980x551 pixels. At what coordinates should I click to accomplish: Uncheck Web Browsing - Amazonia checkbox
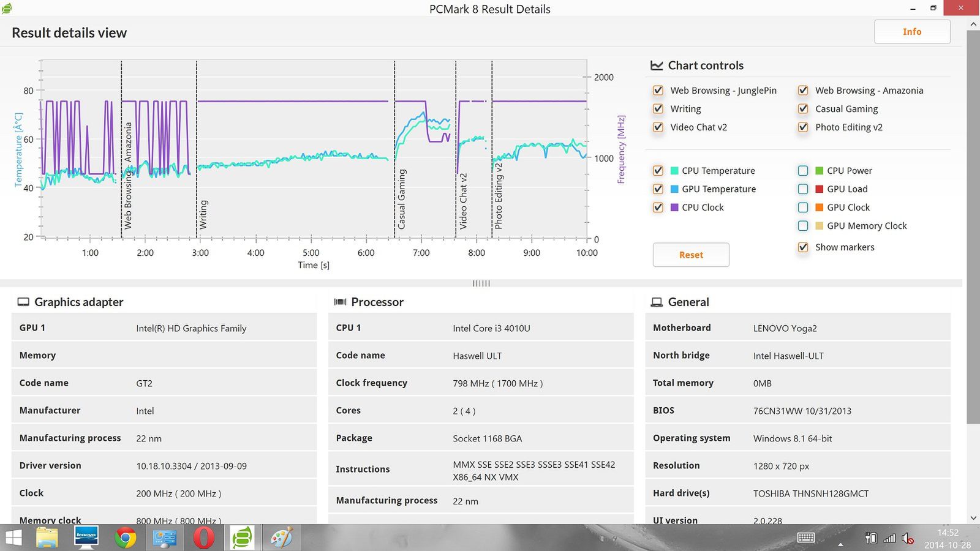[803, 91]
